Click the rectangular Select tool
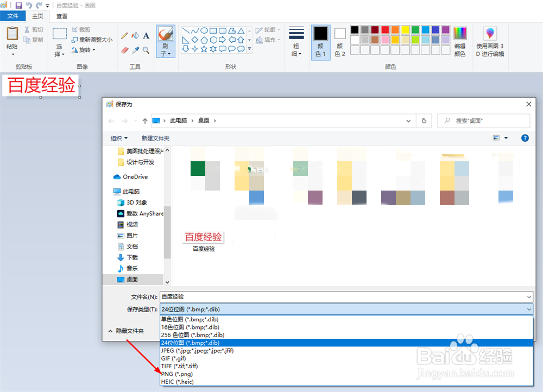543x392 pixels. tap(60, 34)
